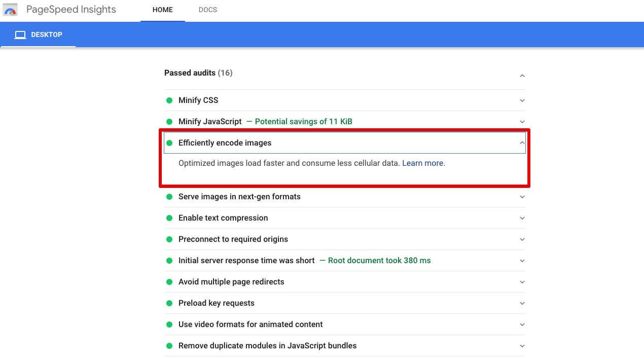Collapse the Efficiently encode images audit
The width and height of the screenshot is (644, 358).
522,143
